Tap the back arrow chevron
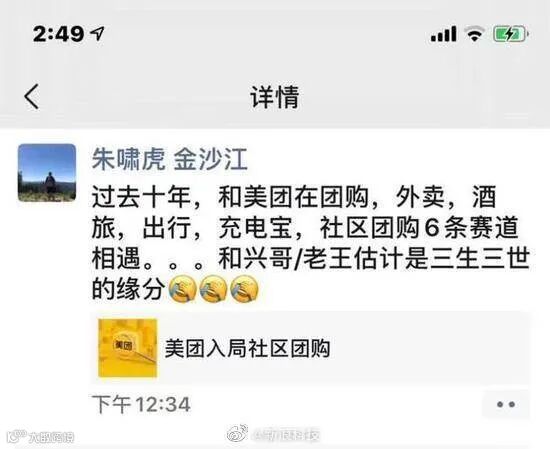Screen dimensions: 550x449 32,96
